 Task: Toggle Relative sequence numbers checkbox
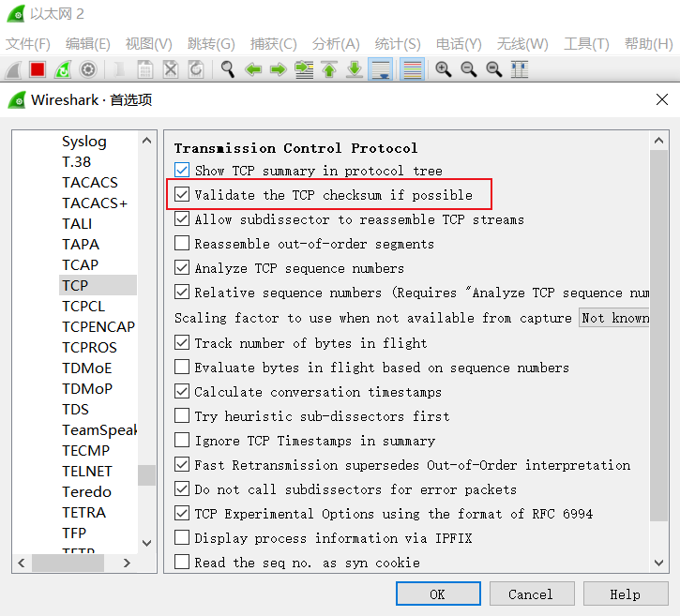(x=182, y=292)
